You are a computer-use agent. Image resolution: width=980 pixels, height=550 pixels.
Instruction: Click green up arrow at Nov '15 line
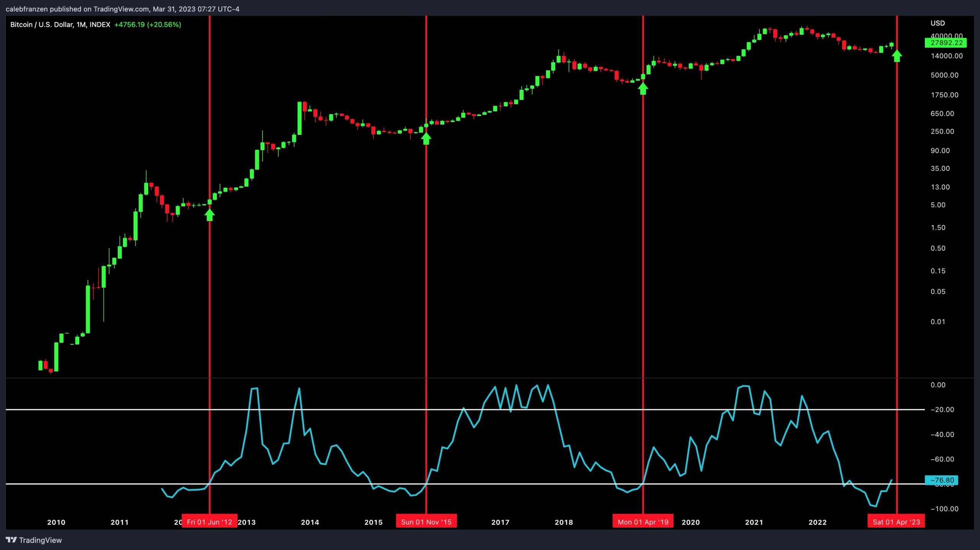click(426, 138)
